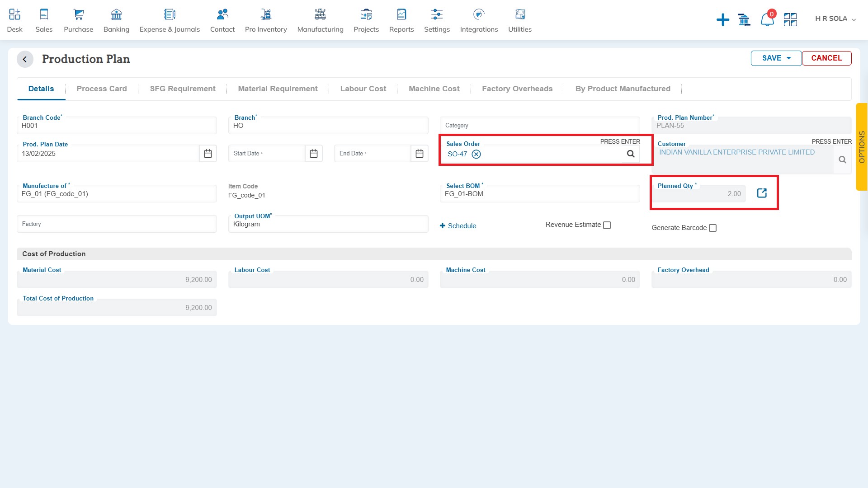Switch to the Process Card tab
Image resolution: width=868 pixels, height=488 pixels.
[102, 89]
